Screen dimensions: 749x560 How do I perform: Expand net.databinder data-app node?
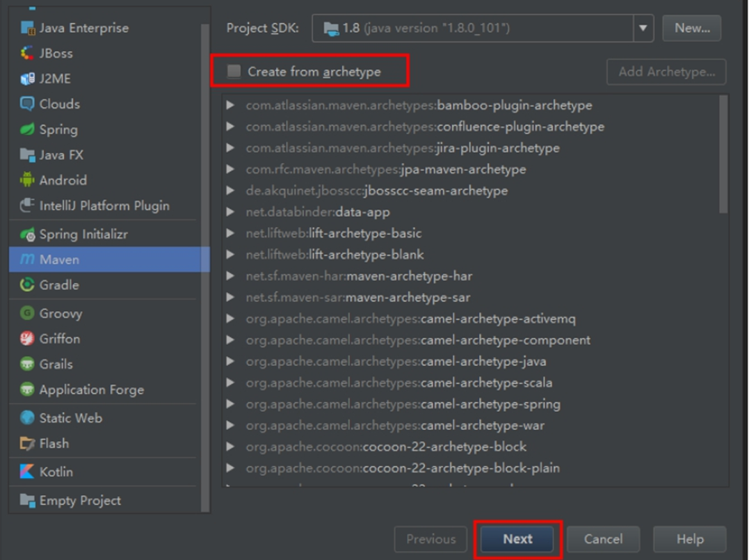(x=230, y=211)
